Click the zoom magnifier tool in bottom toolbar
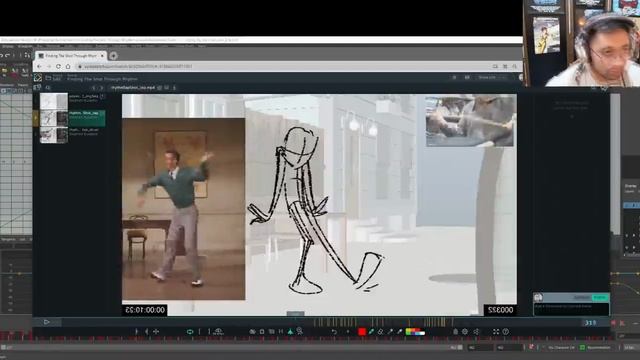 pyautogui.click(x=300, y=331)
